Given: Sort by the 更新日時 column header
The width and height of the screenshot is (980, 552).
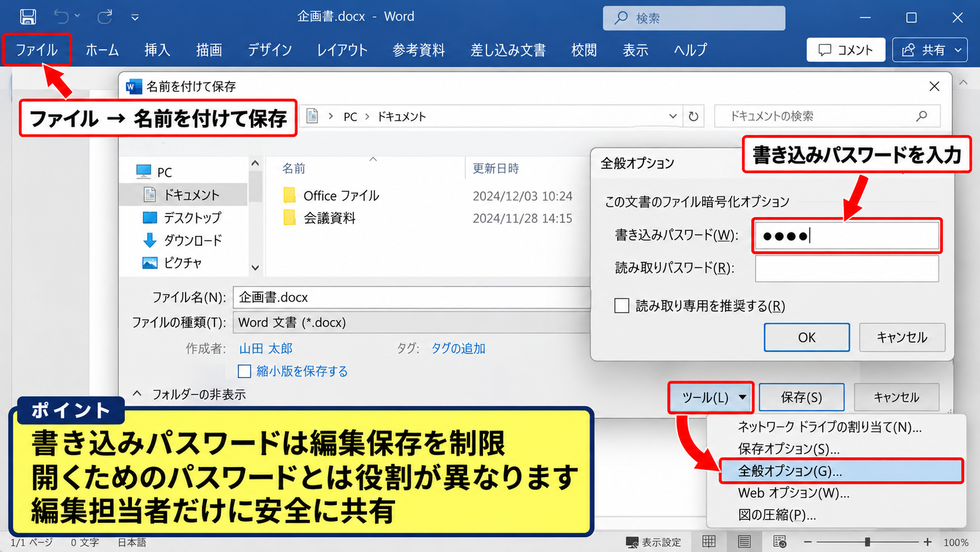Looking at the screenshot, I should coord(496,169).
